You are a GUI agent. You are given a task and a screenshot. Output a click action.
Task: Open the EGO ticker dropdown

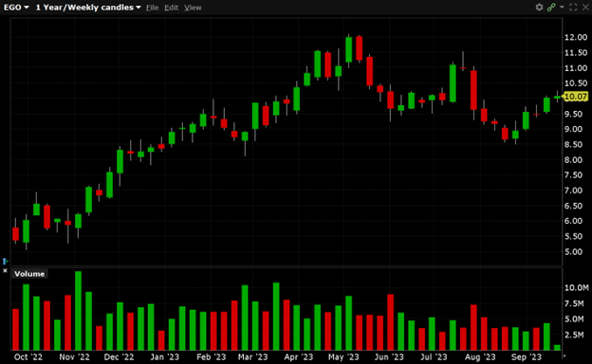[16, 8]
